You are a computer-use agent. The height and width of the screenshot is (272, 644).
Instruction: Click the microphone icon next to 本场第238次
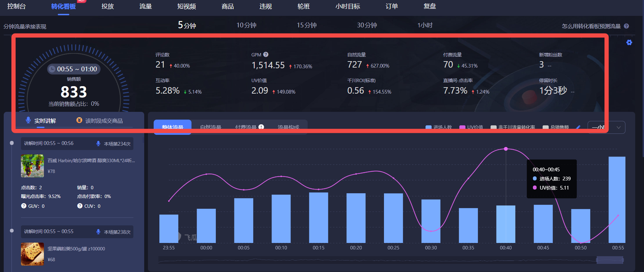point(98,232)
